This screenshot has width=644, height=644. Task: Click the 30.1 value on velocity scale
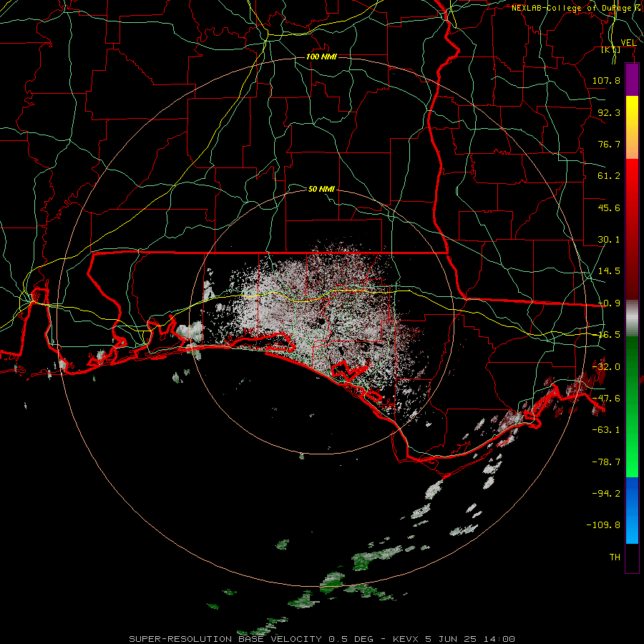[609, 240]
